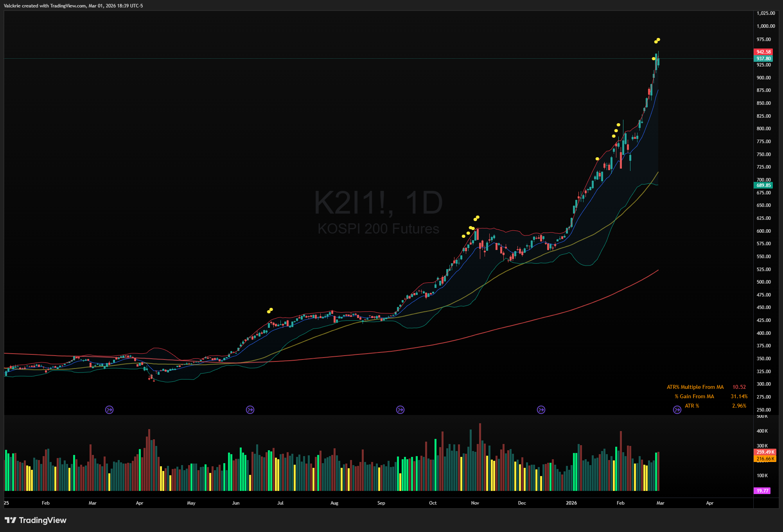The image size is (783, 532).
Task: Click the ATR% Multiple From MA value 10.52
Action: 739,387
